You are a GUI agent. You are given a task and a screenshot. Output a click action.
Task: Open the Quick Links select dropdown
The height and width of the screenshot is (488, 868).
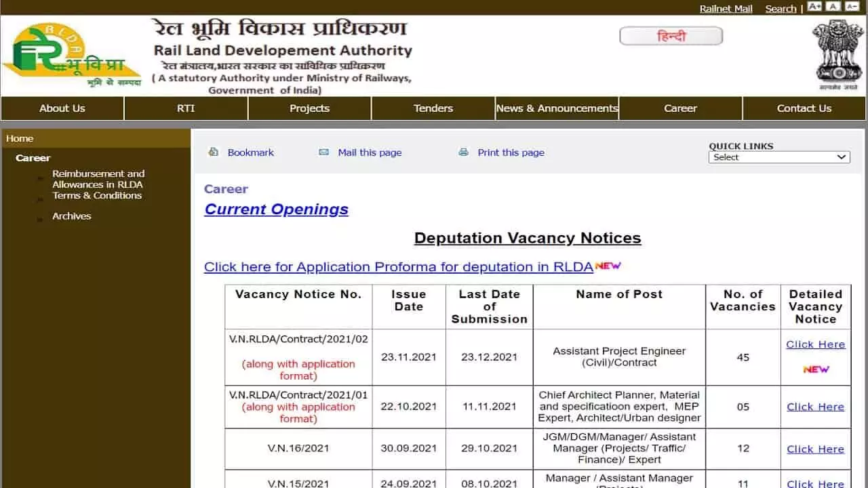pyautogui.click(x=779, y=157)
